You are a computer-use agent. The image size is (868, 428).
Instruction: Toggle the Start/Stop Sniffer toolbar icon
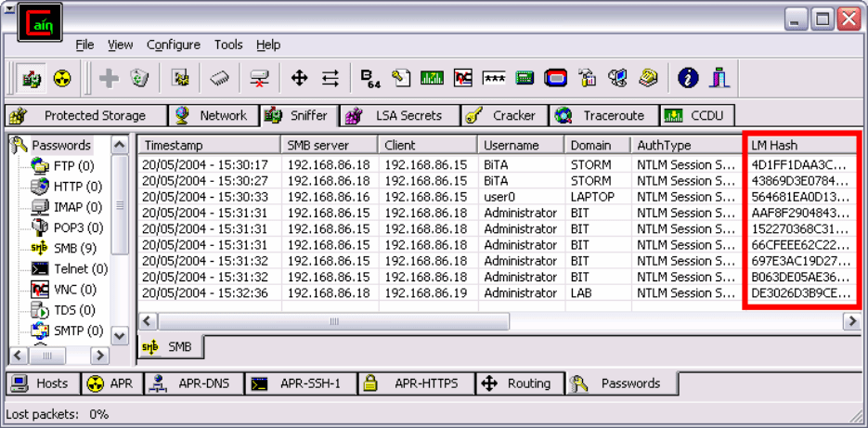31,78
